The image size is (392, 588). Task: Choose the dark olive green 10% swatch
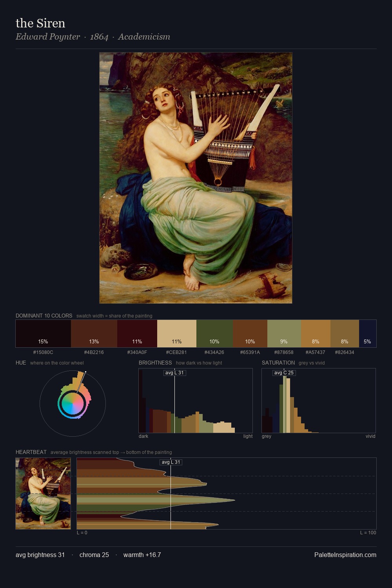click(214, 334)
